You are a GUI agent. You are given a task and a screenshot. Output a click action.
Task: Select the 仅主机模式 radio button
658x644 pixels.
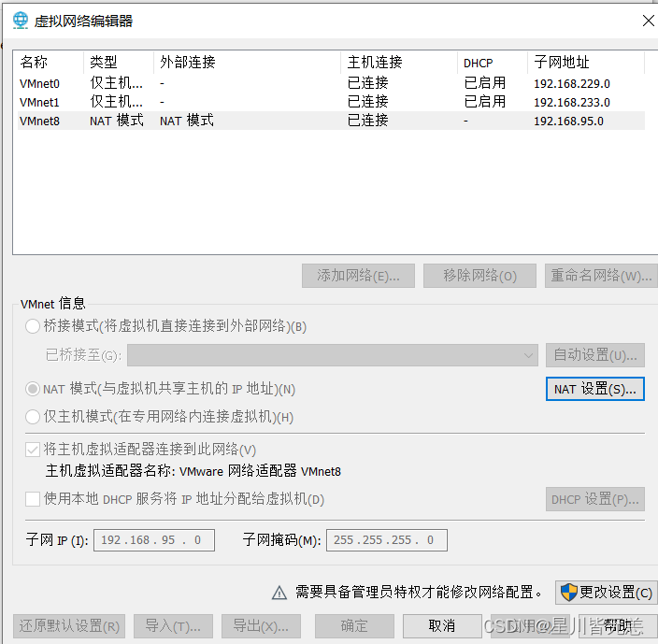coord(33,417)
